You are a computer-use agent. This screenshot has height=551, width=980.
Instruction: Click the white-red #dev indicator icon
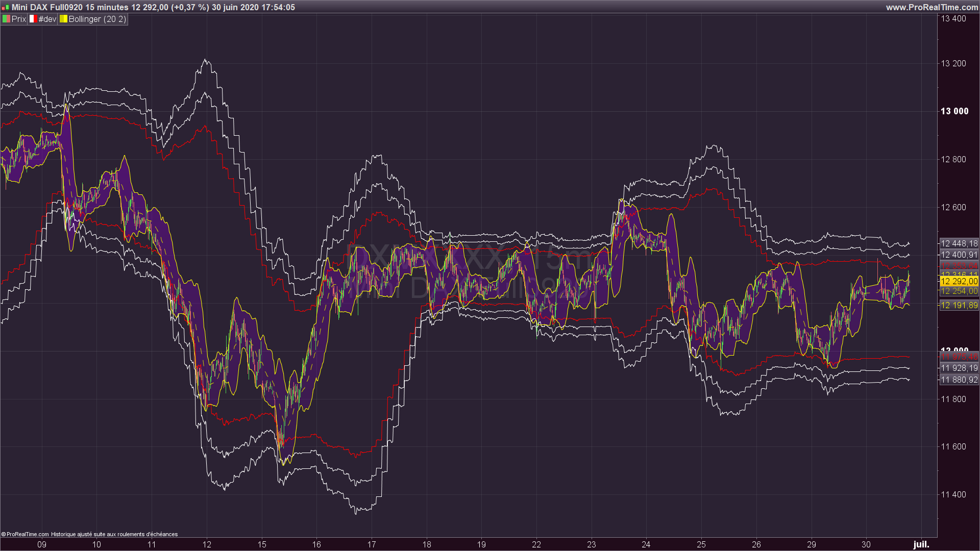click(x=33, y=19)
